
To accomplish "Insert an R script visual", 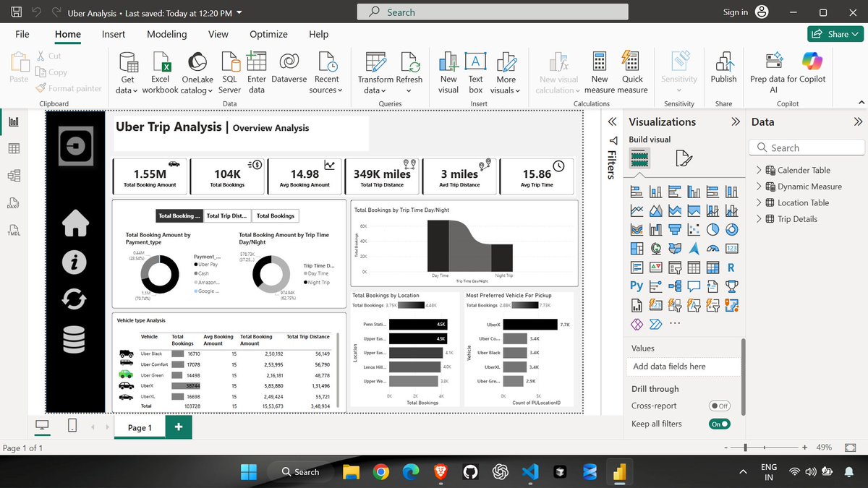I will [x=731, y=267].
